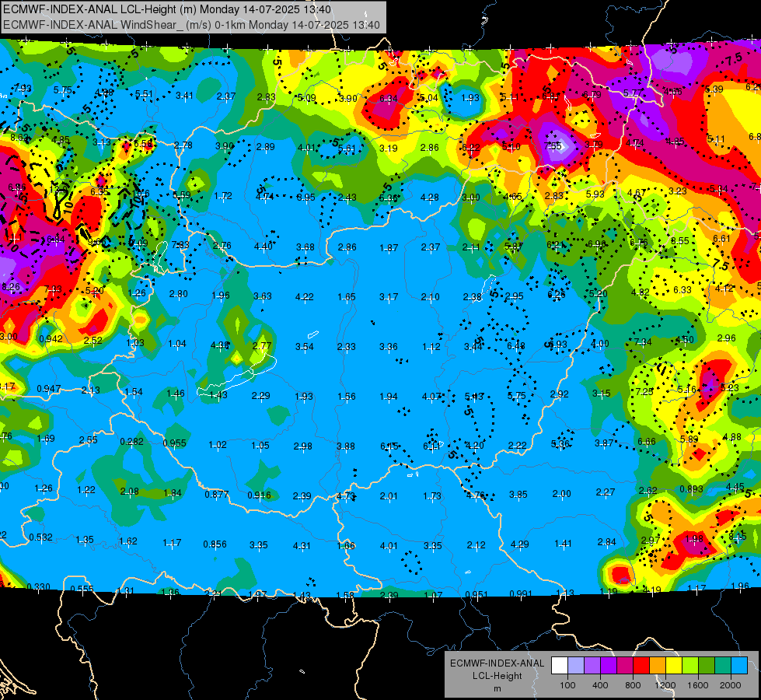This screenshot has height=700, width=761.
Task: Click the LCL-Height title line at top
Action: tap(167, 9)
